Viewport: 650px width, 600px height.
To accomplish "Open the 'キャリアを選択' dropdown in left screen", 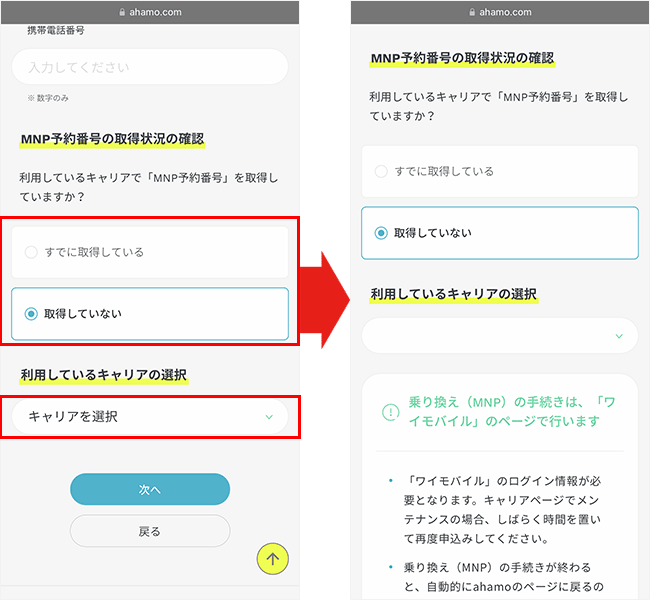I will click(x=150, y=417).
